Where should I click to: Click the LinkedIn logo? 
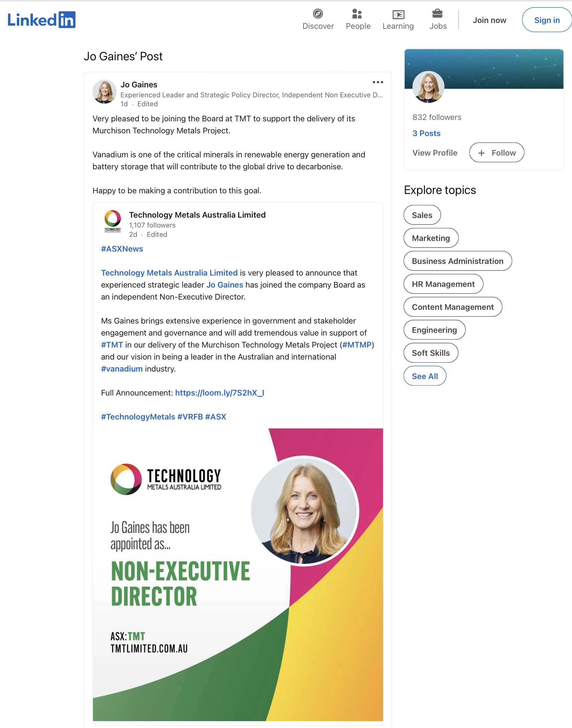41,20
